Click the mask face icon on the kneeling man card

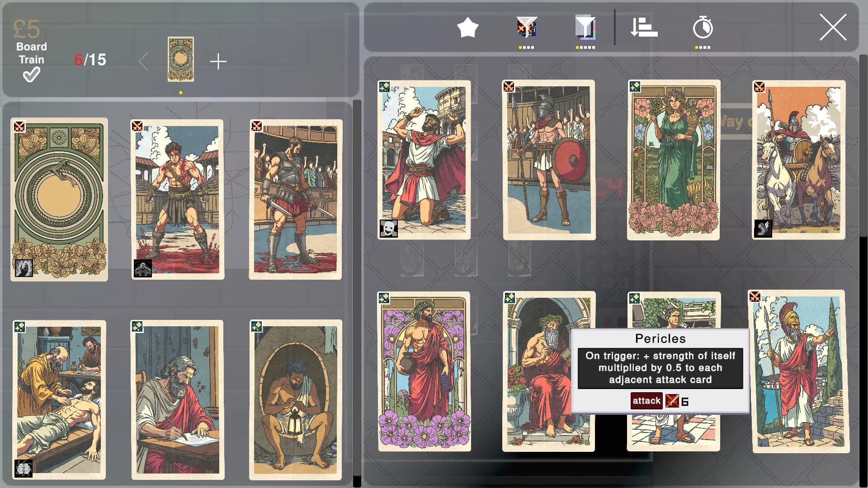coord(388,229)
